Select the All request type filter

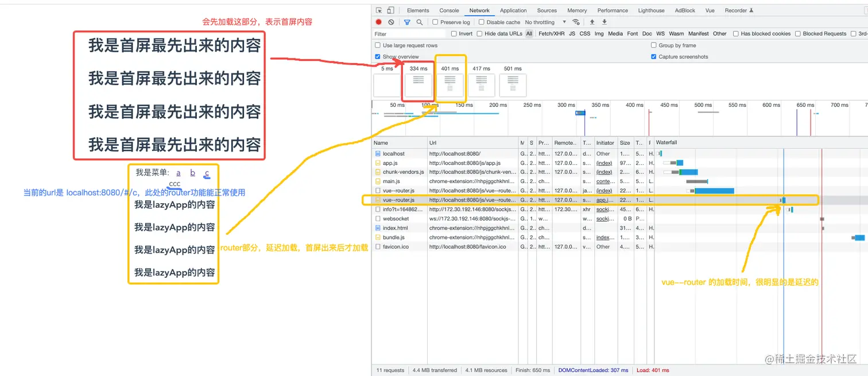[529, 34]
